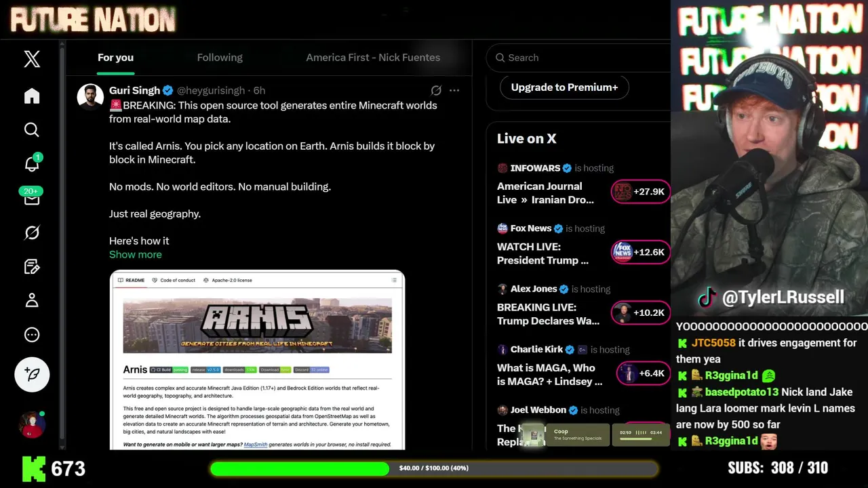Join Fox News stream via +12.6K pill
868x488 pixels.
pyautogui.click(x=640, y=252)
